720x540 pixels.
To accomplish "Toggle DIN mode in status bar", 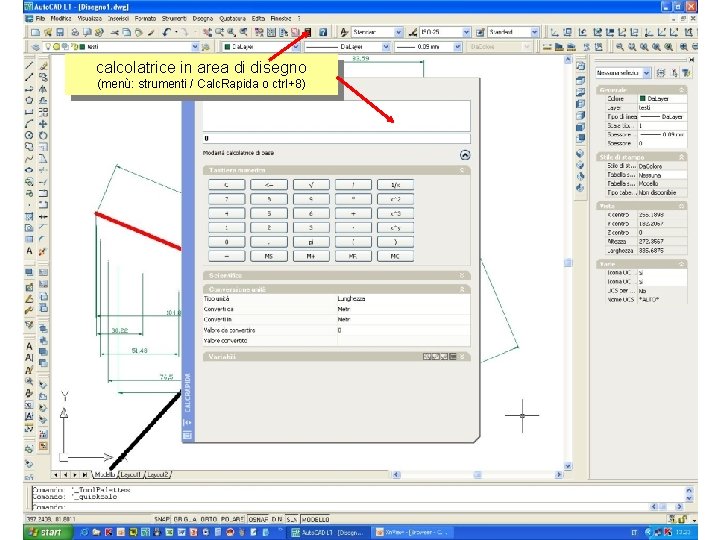I will pyautogui.click(x=277, y=519).
